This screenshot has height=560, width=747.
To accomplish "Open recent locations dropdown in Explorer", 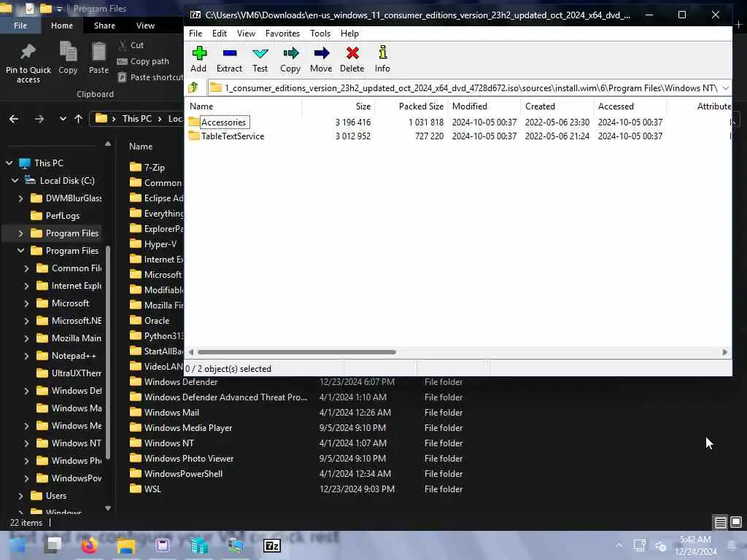I will coord(63,119).
